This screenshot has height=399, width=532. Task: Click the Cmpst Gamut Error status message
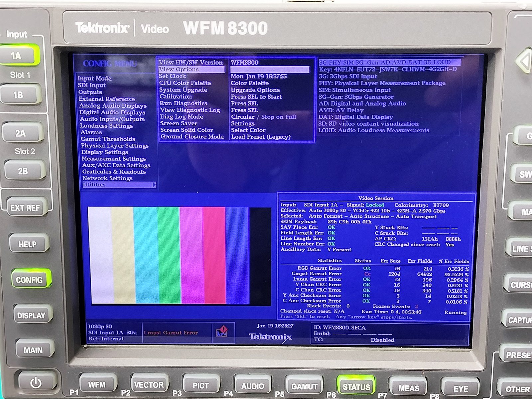pos(171,332)
